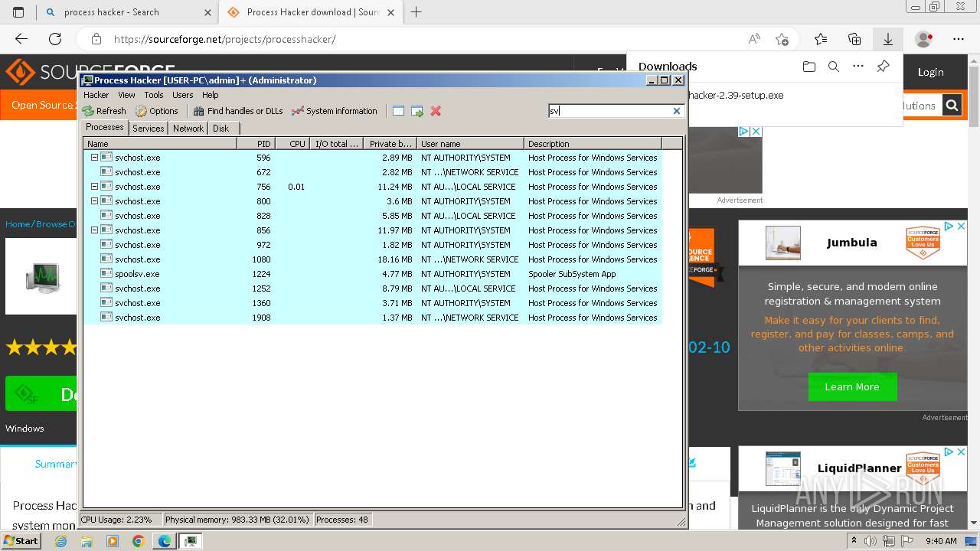Open the Users menu
The width and height of the screenshot is (980, 551).
(183, 95)
